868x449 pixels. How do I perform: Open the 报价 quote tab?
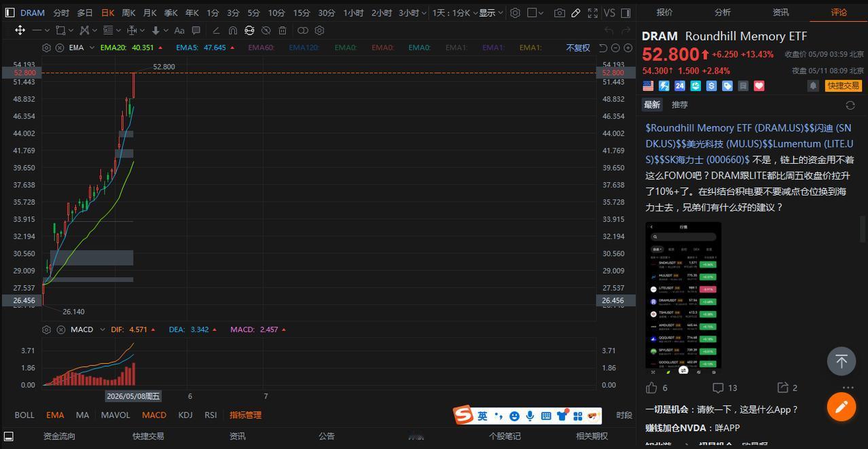[x=664, y=12]
